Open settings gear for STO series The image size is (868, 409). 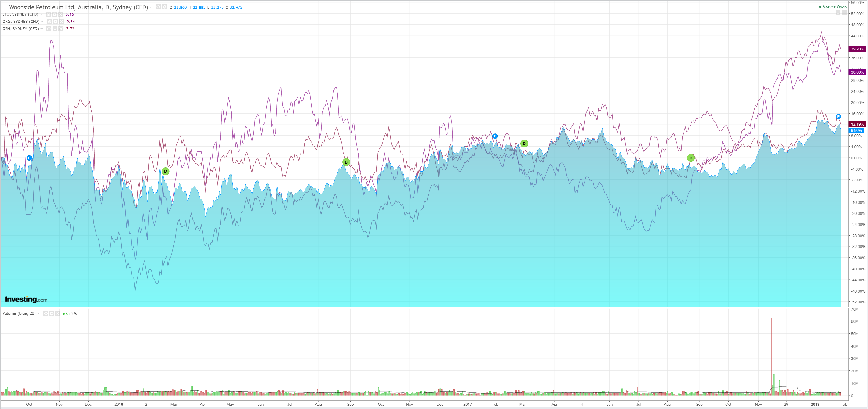[54, 14]
